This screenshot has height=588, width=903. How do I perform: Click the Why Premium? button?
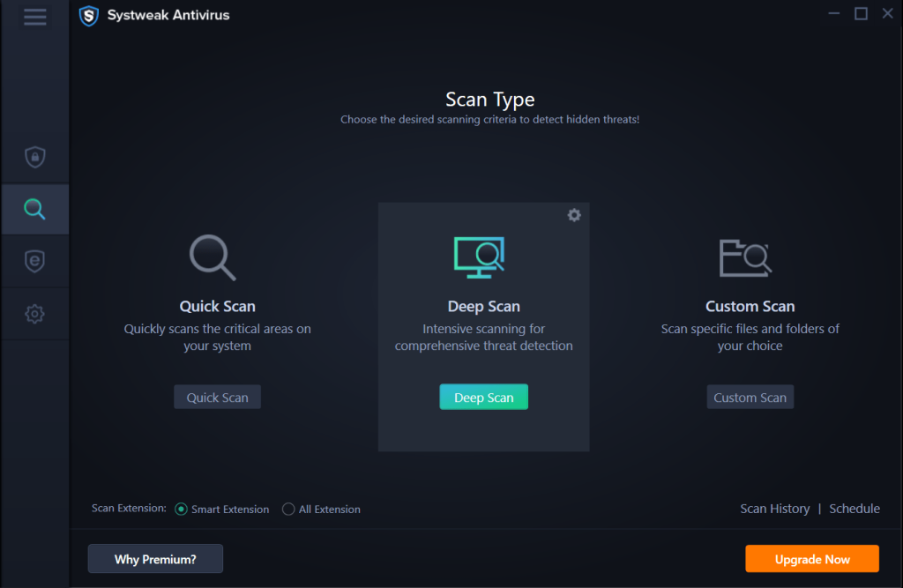coord(155,559)
